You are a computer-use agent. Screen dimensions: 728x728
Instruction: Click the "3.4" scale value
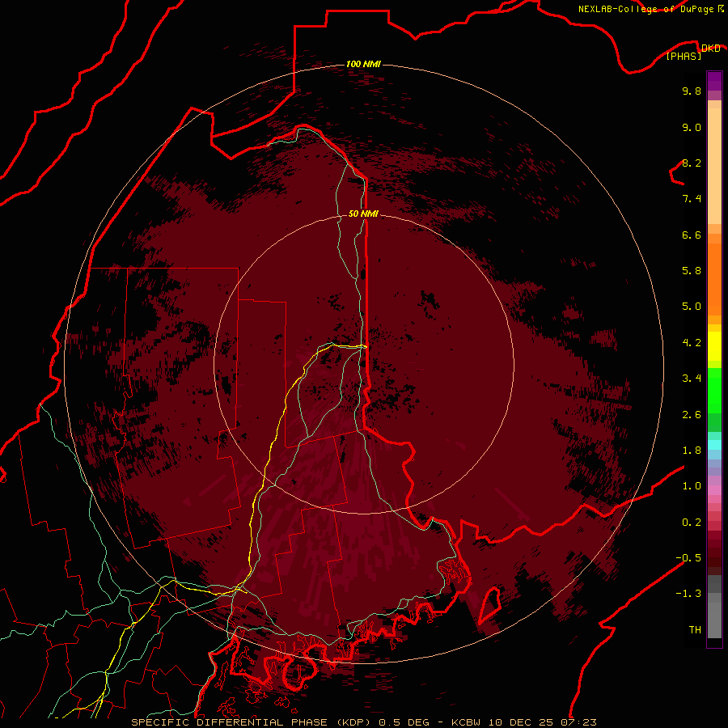click(x=692, y=379)
